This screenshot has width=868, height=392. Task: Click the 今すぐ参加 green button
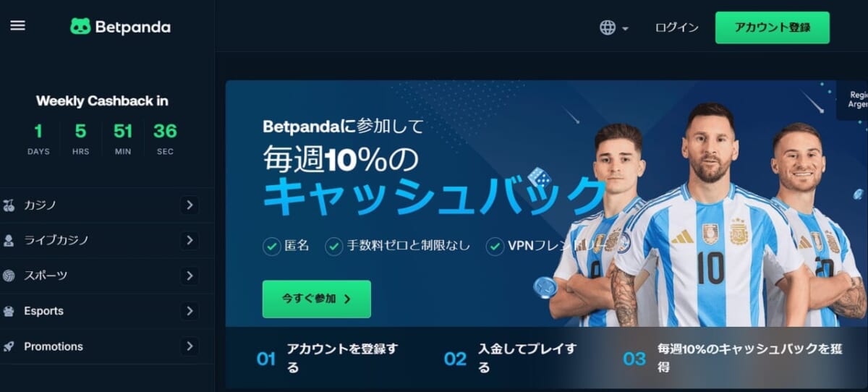point(317,299)
